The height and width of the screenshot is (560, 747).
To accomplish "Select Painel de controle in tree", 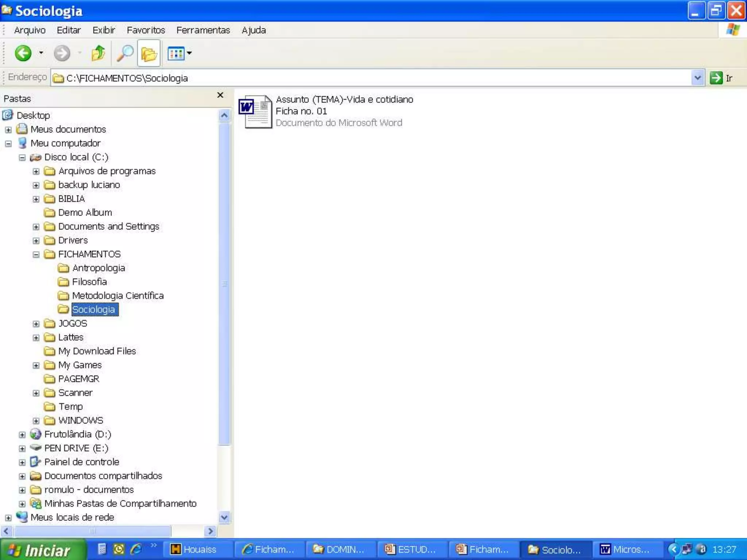I will 81,462.
